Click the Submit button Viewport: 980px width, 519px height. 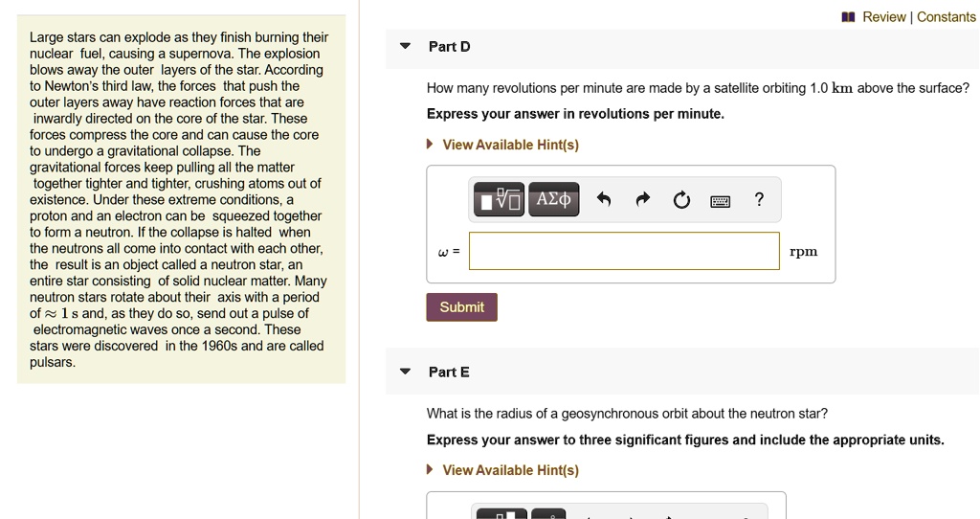(x=462, y=307)
